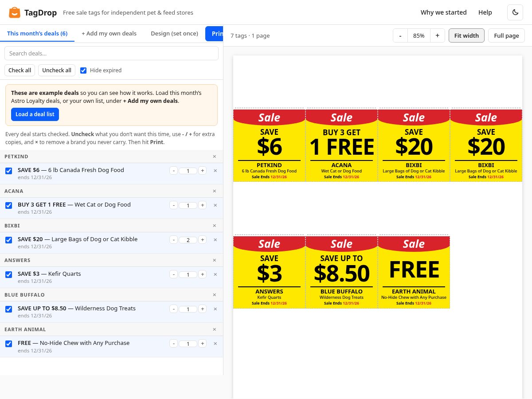Screen dimensions: 532x399
Task: Uncheck the SAVE UP TO $8.50 deal
Action: 8,309
